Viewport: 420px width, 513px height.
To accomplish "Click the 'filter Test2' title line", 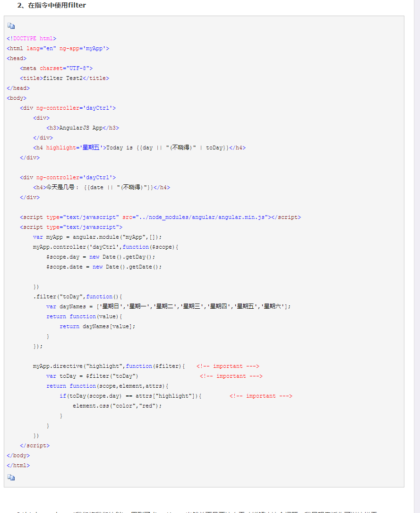I will (64, 78).
